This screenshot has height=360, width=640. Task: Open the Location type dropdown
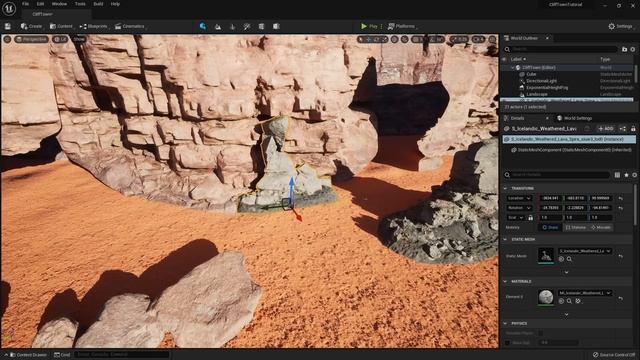[x=519, y=198]
